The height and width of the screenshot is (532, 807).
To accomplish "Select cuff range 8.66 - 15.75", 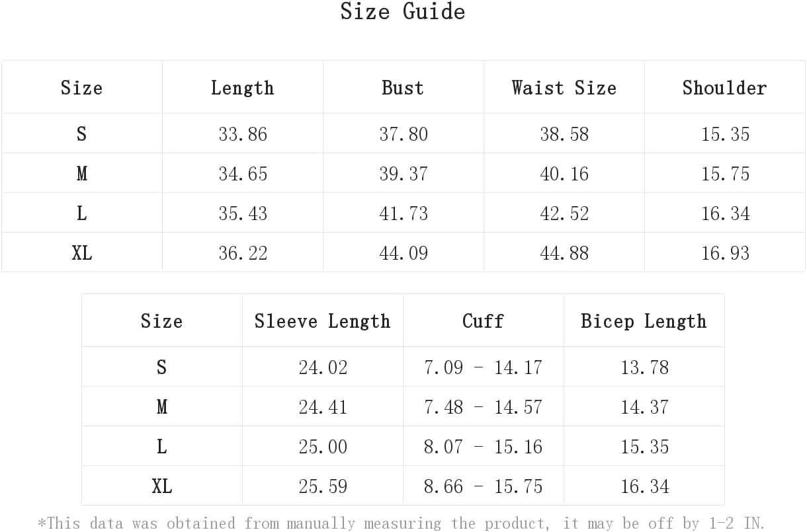I will [x=483, y=486].
